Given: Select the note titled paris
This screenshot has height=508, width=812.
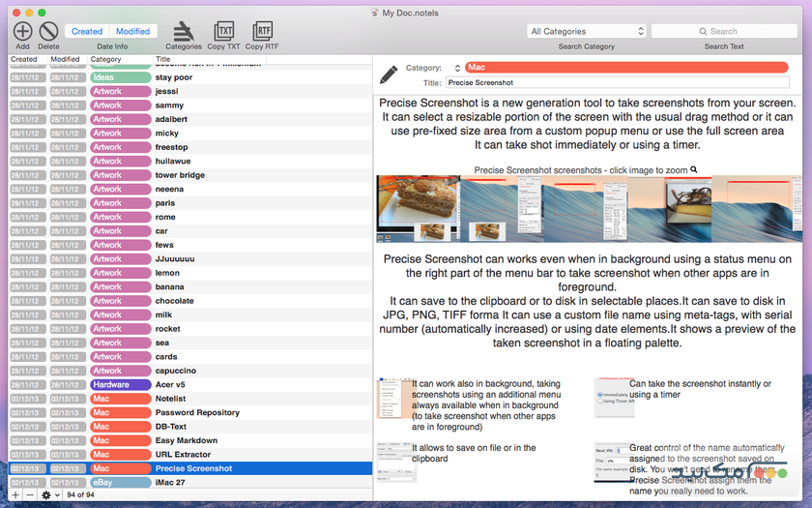Looking at the screenshot, I should click(190, 203).
